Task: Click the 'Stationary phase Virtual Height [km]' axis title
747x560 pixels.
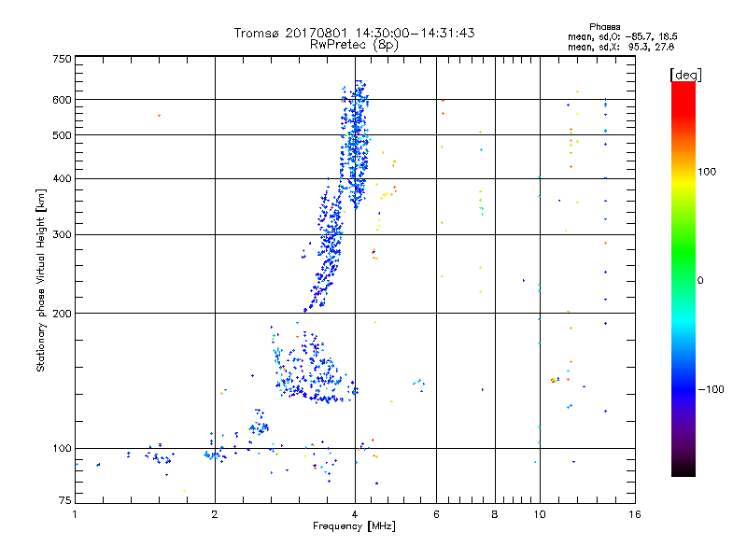Action: click(41, 281)
